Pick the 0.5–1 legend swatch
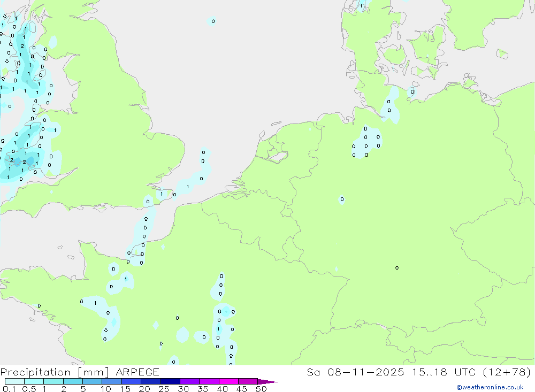This screenshot has width=535, height=392. 34,381
